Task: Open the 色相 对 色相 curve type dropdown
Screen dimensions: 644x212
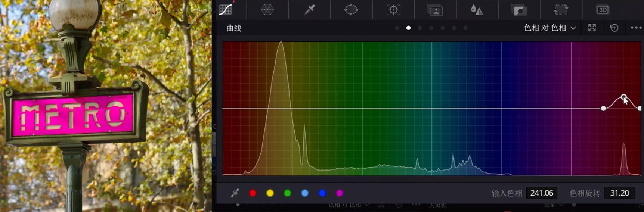Action: [x=550, y=28]
